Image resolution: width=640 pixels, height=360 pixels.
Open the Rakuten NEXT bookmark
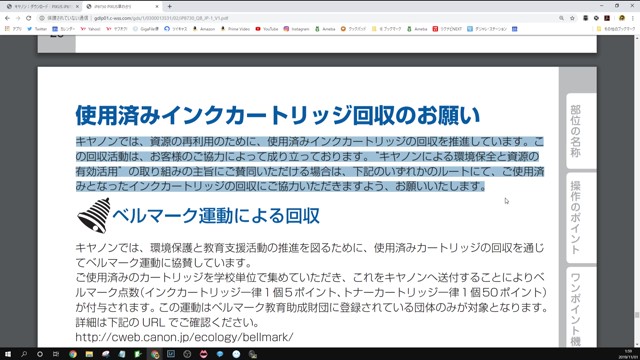(447, 29)
